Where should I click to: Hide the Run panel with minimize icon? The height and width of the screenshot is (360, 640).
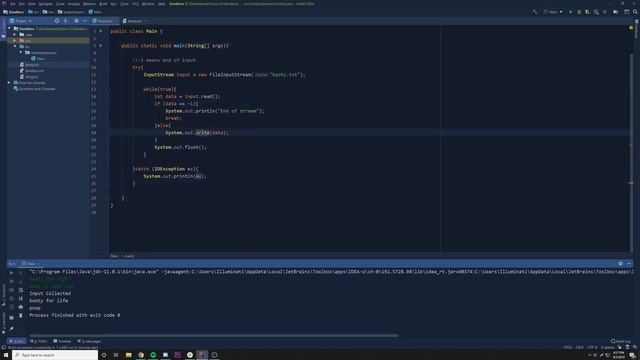(x=629, y=264)
